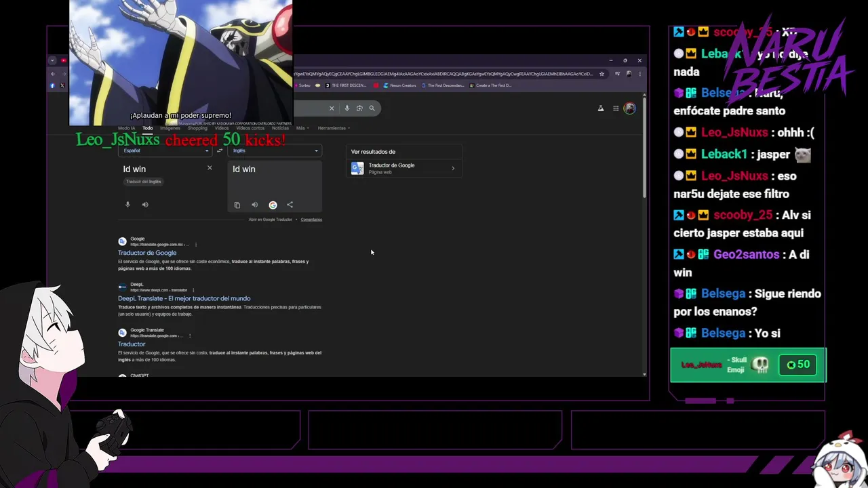The width and height of the screenshot is (868, 488).
Task: Click the Google G icon below the translation
Action: point(273,205)
